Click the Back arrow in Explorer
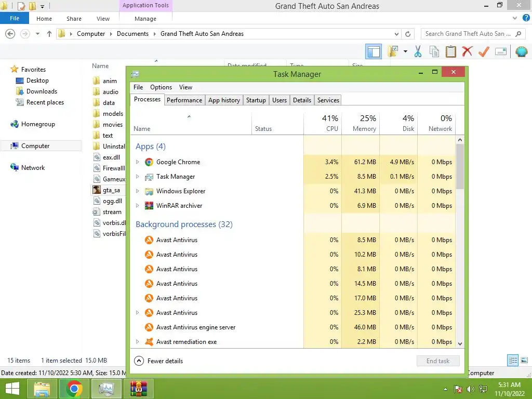The image size is (532, 399). tap(10, 34)
